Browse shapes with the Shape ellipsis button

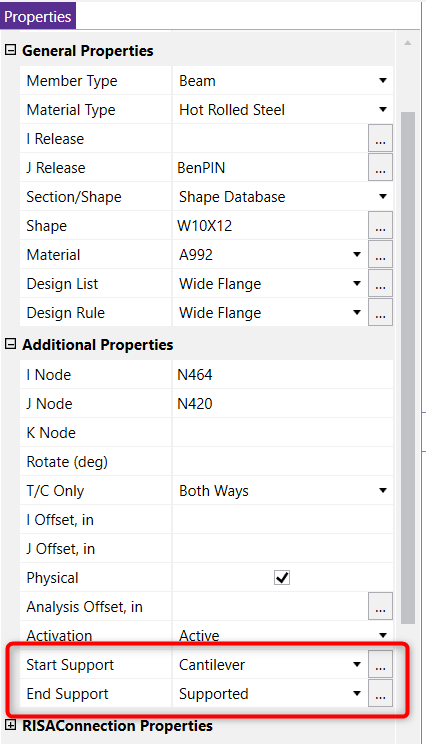(x=380, y=225)
